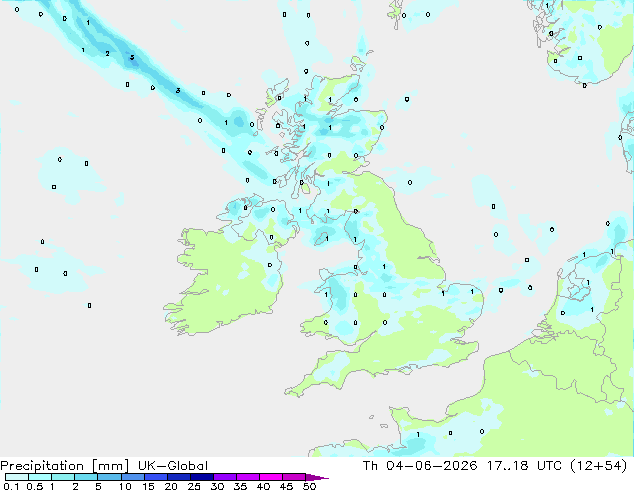The width and height of the screenshot is (634, 490).
Task: Click the "Precipitation [mm]" title text
Action: (65, 466)
